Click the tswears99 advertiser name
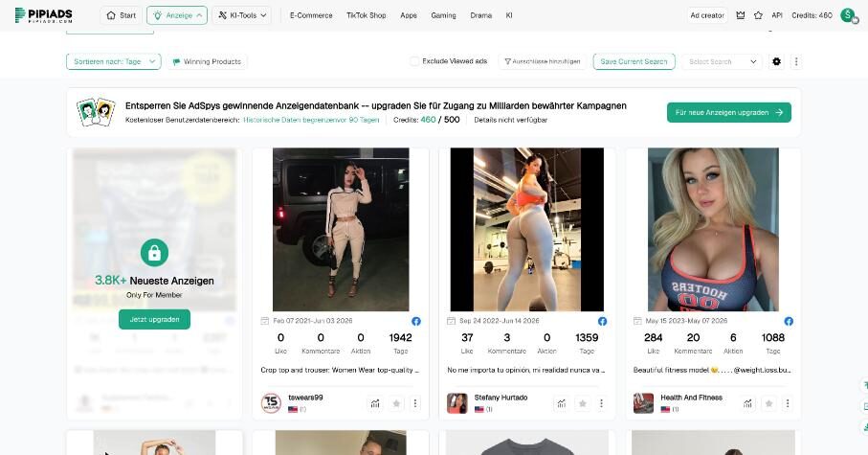This screenshot has width=868, height=455. (x=305, y=398)
